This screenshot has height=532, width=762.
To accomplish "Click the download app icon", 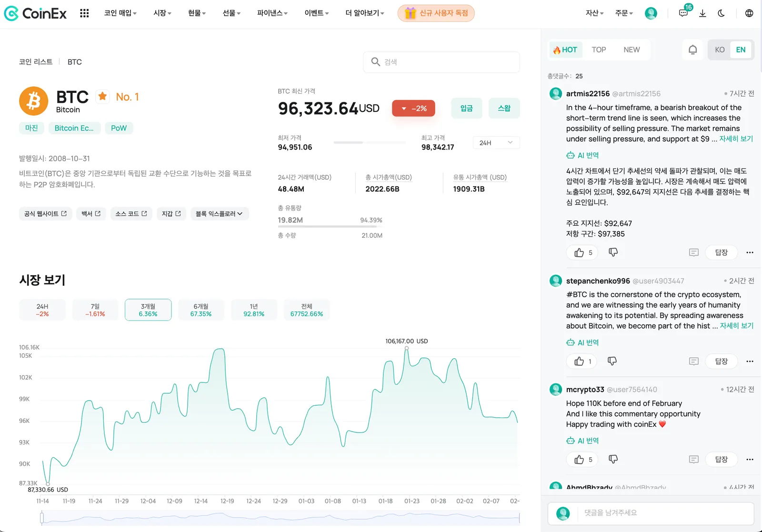I will 702,13.
